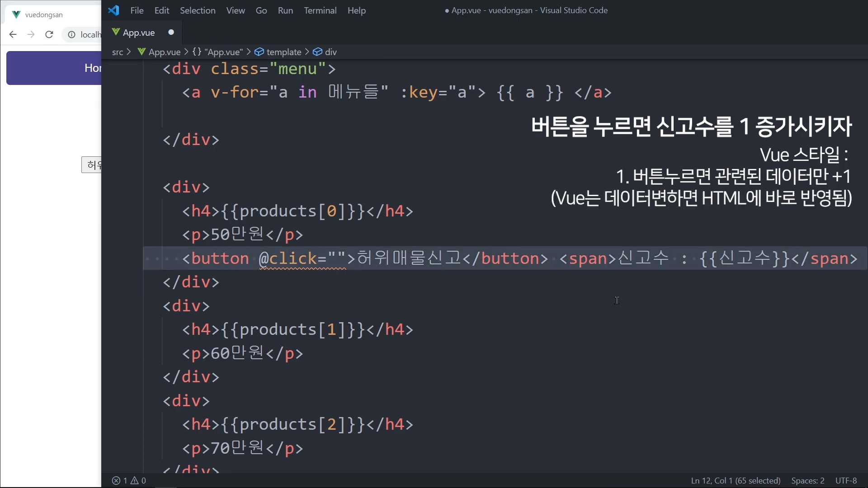
Task: Click the site info icon in address bar
Action: pos(71,35)
